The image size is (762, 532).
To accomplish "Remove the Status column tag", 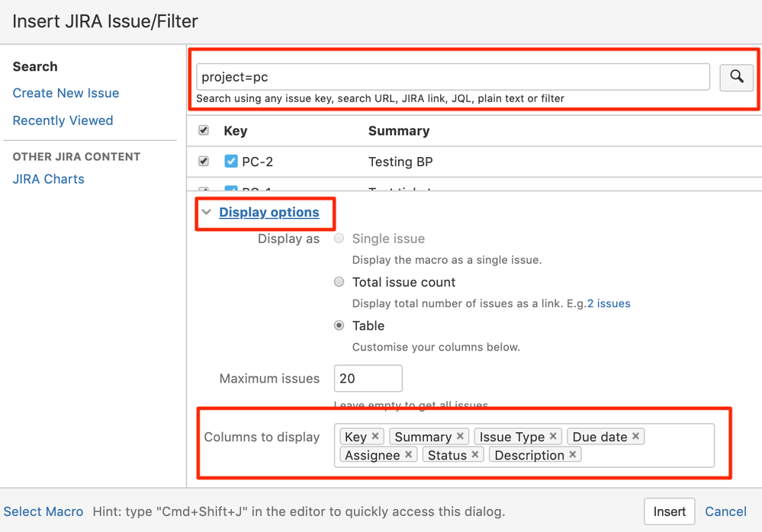I will tap(474, 454).
